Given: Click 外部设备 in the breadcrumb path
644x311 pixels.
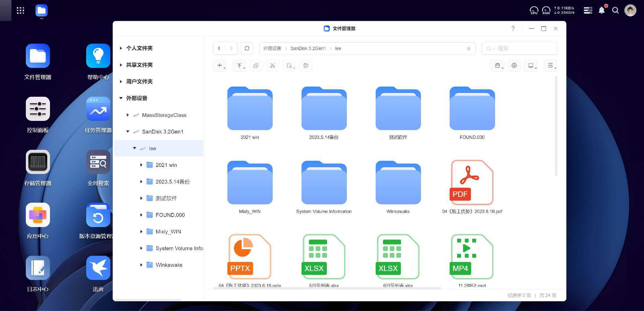Looking at the screenshot, I should pos(272,48).
